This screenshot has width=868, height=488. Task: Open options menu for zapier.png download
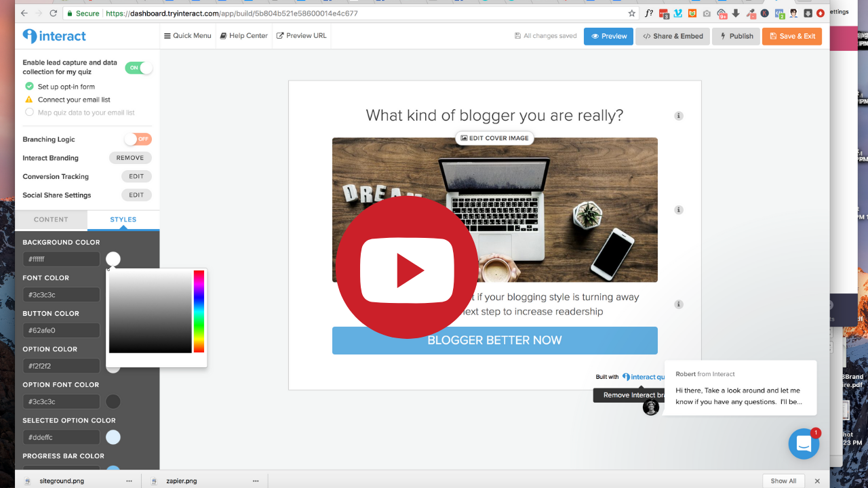coord(256,481)
